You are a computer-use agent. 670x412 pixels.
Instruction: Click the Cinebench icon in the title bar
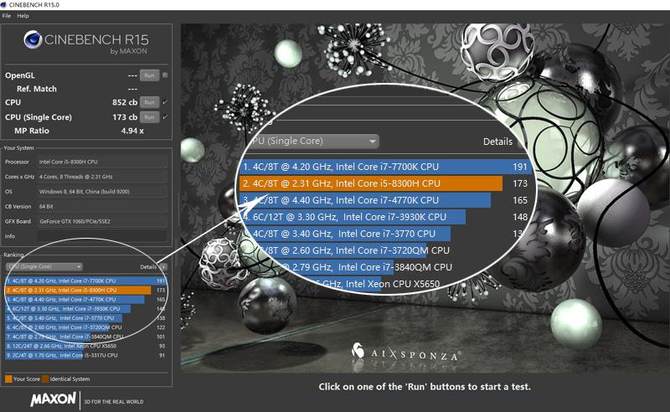tap(4, 5)
